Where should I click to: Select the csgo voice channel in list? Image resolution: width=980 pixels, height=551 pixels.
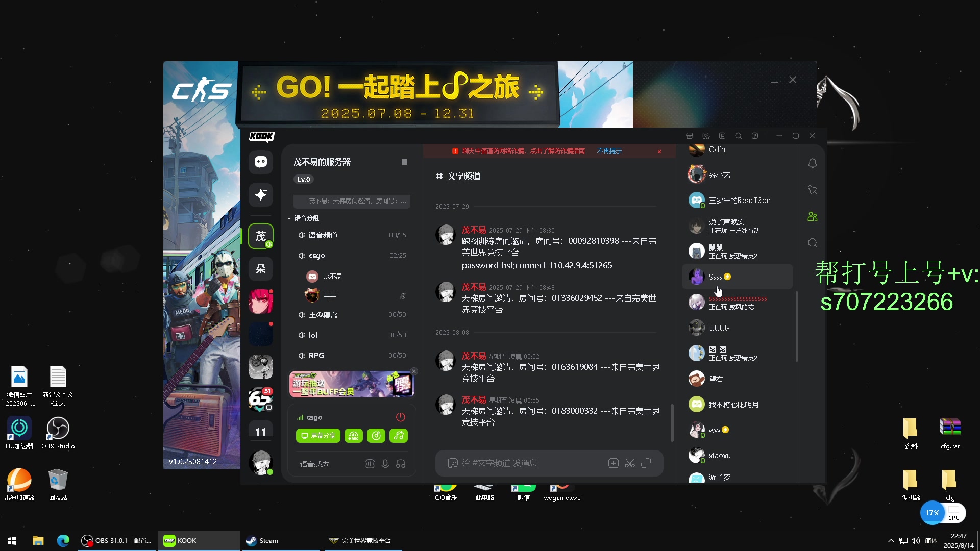click(x=352, y=256)
